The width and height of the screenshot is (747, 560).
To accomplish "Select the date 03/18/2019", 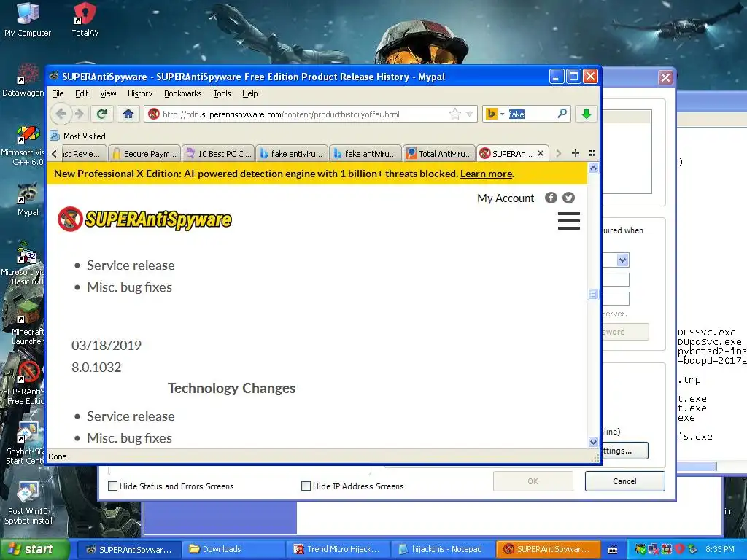I will click(x=107, y=345).
